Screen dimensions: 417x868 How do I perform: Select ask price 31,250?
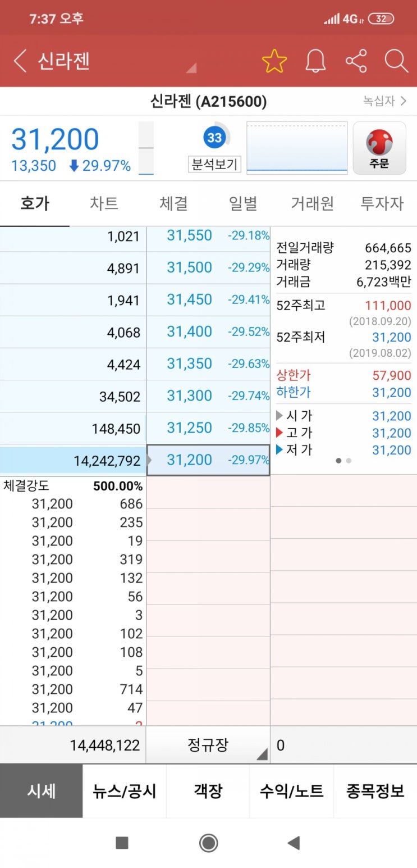pyautogui.click(x=208, y=428)
